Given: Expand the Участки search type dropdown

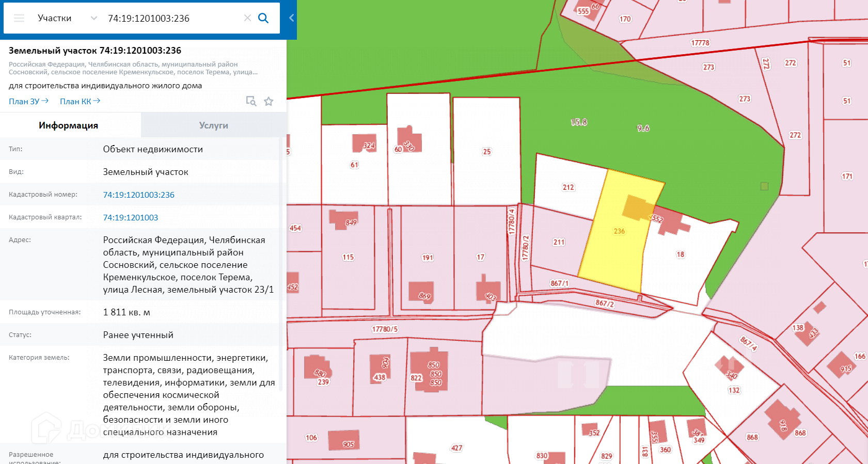Looking at the screenshot, I should (93, 18).
